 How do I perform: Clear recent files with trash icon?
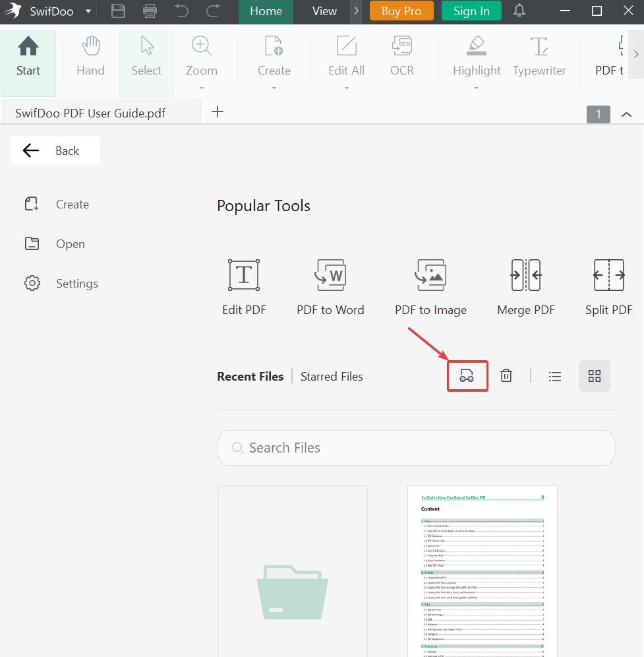point(506,376)
